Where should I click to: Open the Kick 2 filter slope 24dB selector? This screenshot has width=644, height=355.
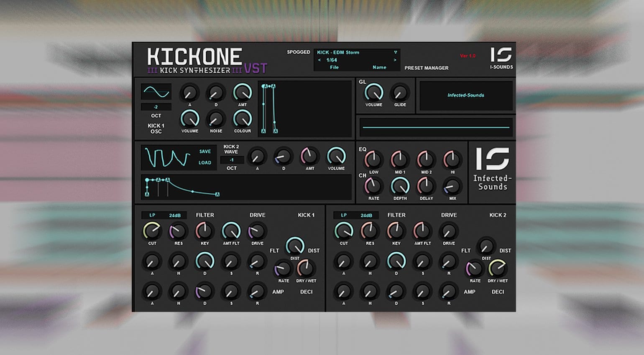pyautogui.click(x=366, y=215)
